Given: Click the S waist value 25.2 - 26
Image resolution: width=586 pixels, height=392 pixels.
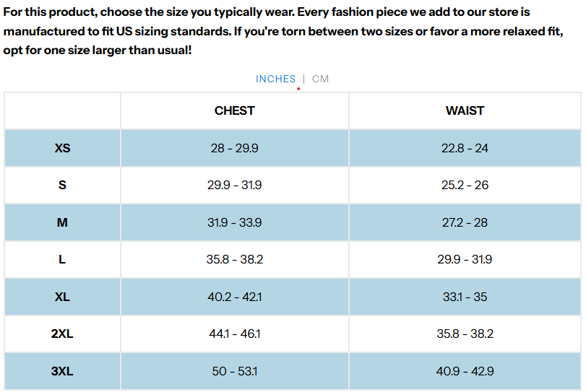Looking at the screenshot, I should [465, 185].
